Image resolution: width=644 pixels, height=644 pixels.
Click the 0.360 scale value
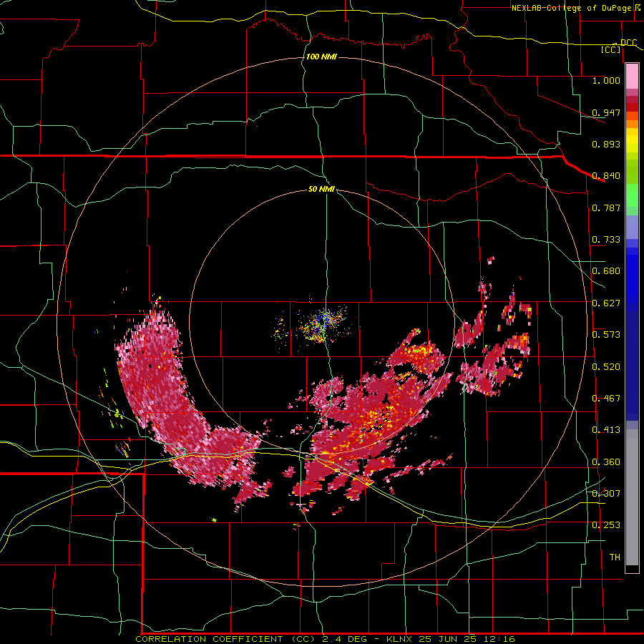[x=606, y=462]
